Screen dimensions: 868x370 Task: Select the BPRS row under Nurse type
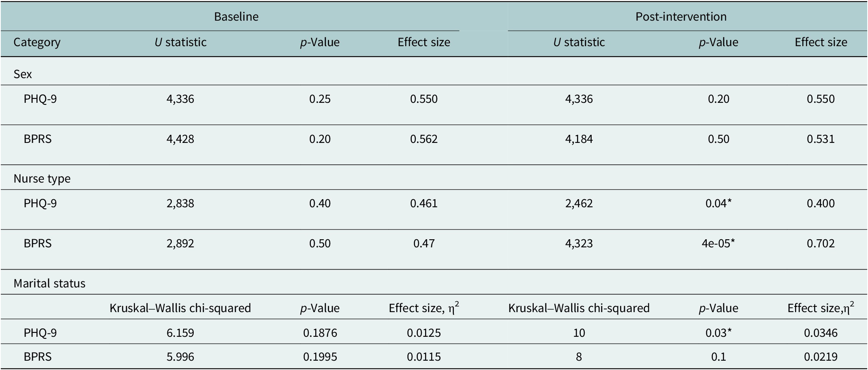pyautogui.click(x=38, y=243)
